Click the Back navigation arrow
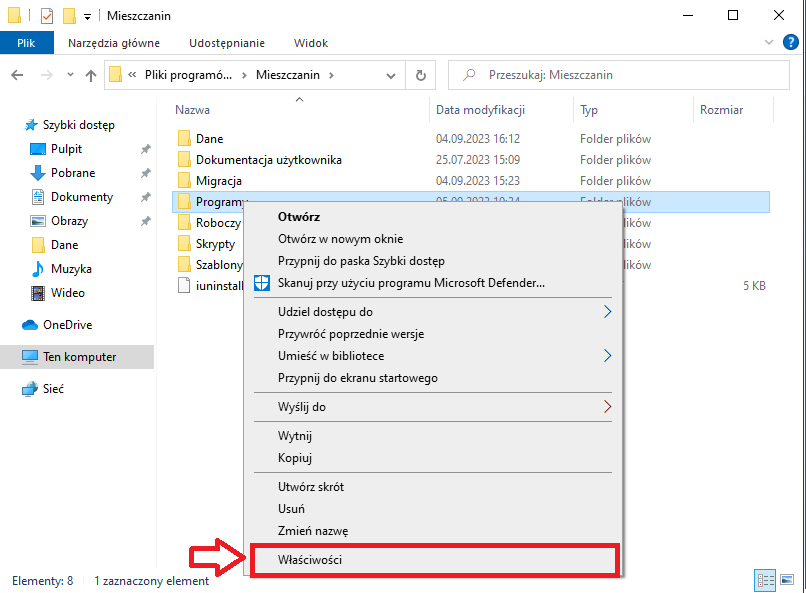The image size is (806, 593). tap(17, 75)
